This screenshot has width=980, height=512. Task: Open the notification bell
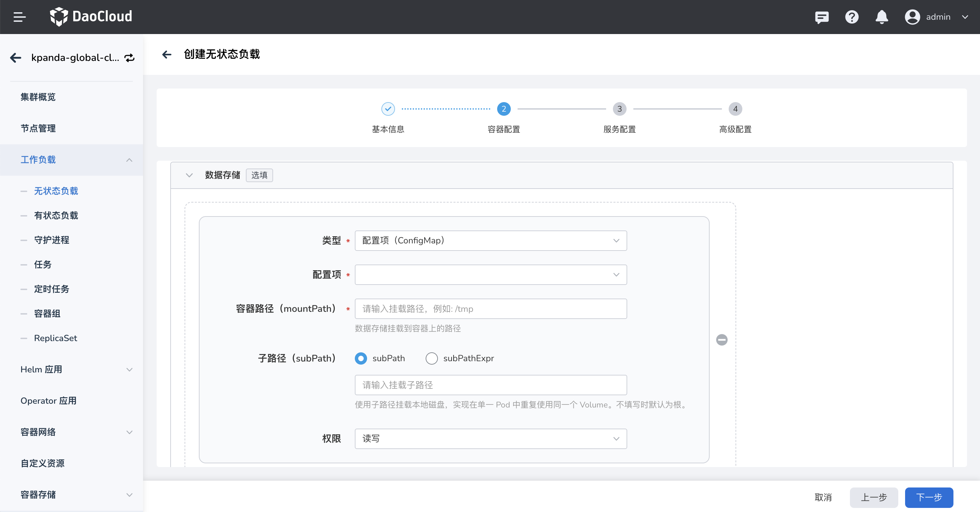tap(882, 17)
